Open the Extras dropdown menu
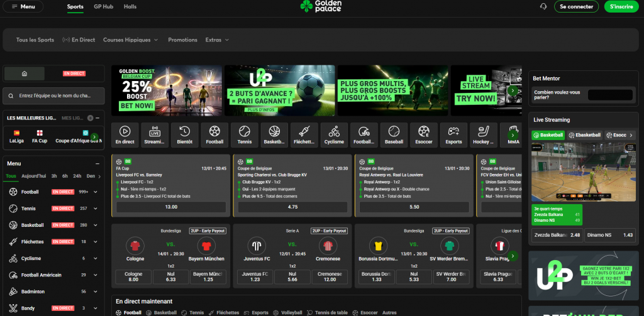 pyautogui.click(x=217, y=40)
